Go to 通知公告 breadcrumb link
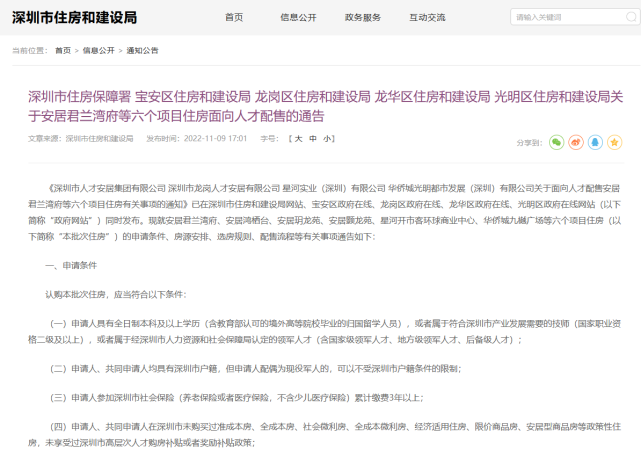Screen dimensions: 641x457 [142, 51]
